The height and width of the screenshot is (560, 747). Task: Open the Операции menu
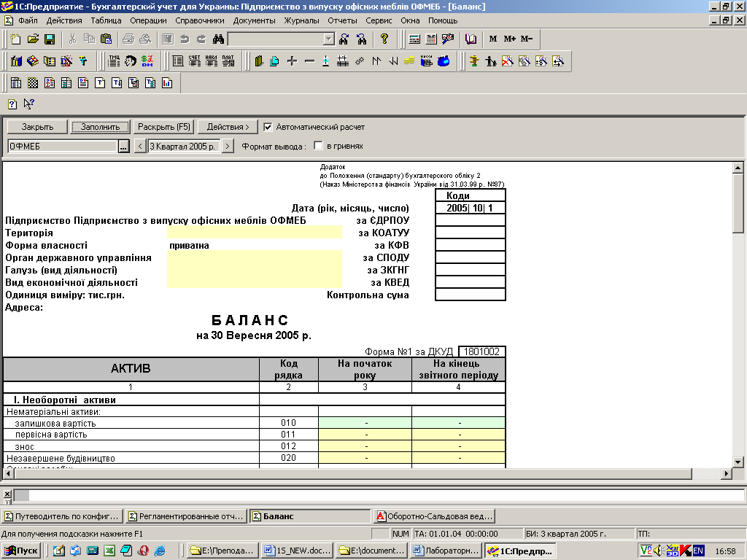click(148, 20)
